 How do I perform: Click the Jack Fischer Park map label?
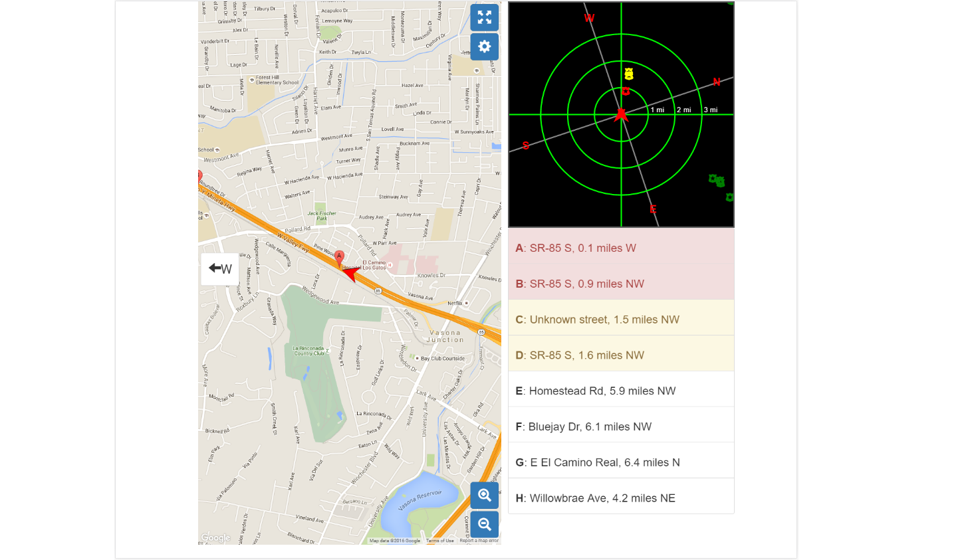pos(322,216)
